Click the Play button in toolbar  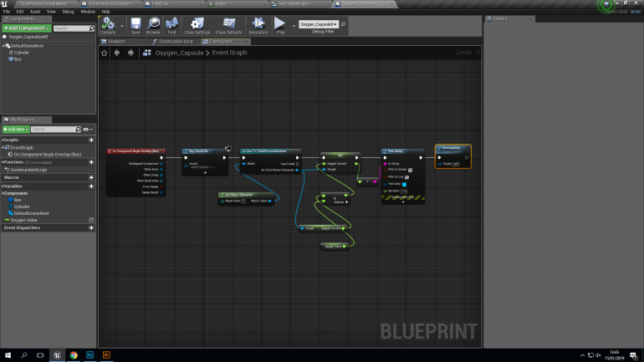click(x=280, y=25)
